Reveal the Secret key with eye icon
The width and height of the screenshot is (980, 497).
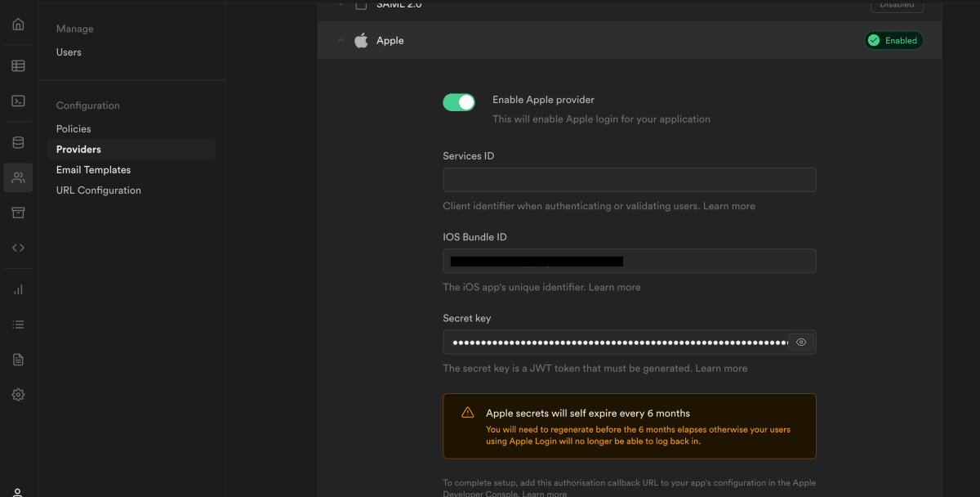pyautogui.click(x=801, y=343)
